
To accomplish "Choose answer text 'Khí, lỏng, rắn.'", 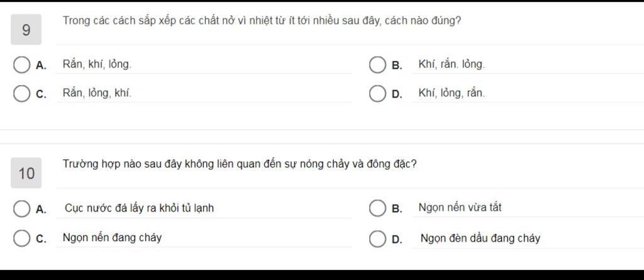I will (x=452, y=93).
